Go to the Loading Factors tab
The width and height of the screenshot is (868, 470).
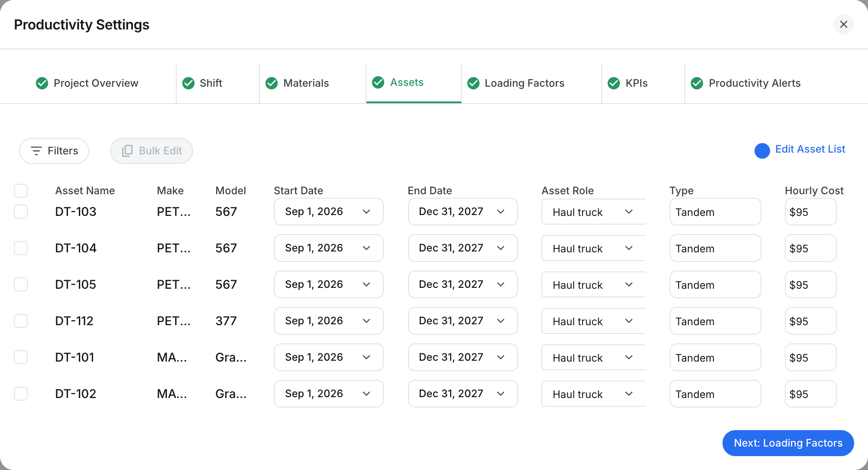pos(531,83)
